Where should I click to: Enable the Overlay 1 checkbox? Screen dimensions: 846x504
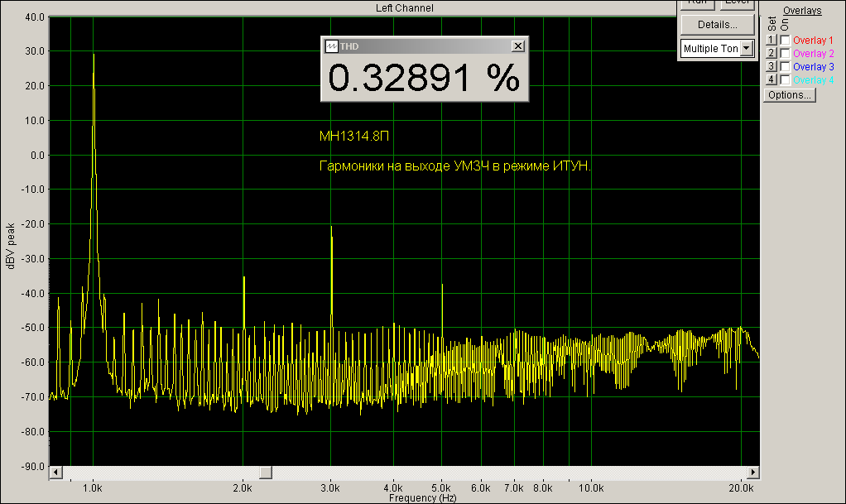pos(785,40)
